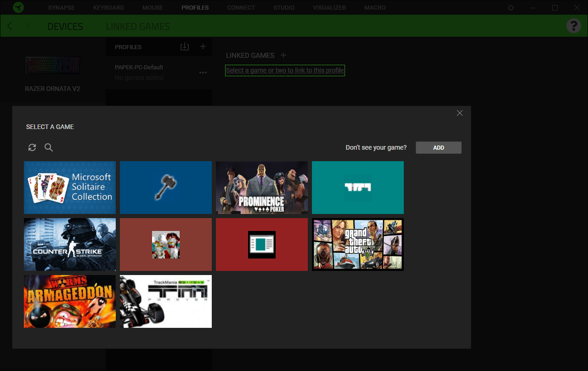The height and width of the screenshot is (371, 588).
Task: Select the brown pixel-characters game tile
Action: click(x=166, y=244)
